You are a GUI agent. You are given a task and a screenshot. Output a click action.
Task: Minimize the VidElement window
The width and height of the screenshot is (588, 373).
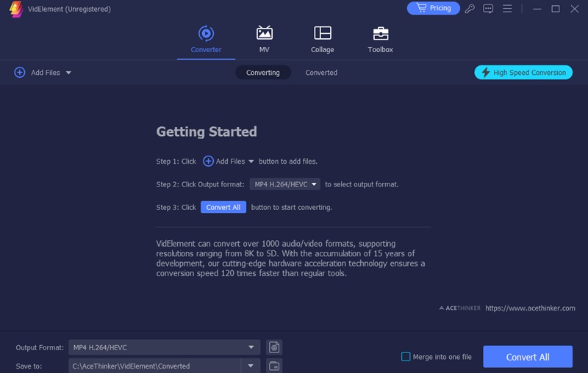coord(537,9)
